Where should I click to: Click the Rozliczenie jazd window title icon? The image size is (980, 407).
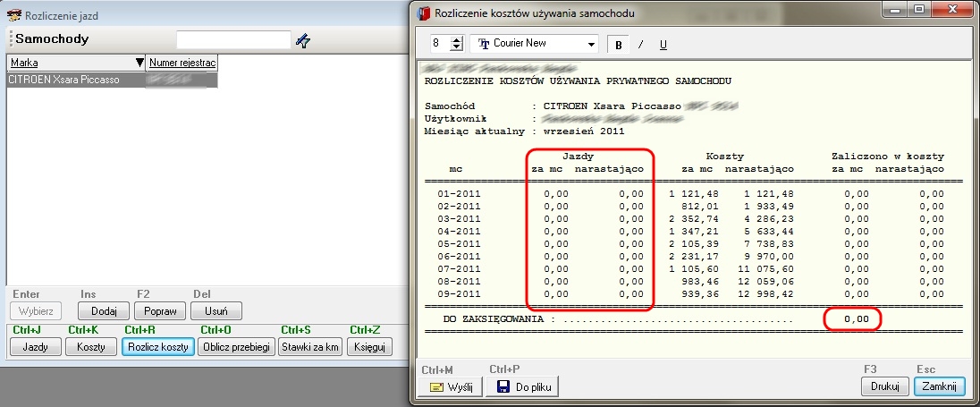13,15
